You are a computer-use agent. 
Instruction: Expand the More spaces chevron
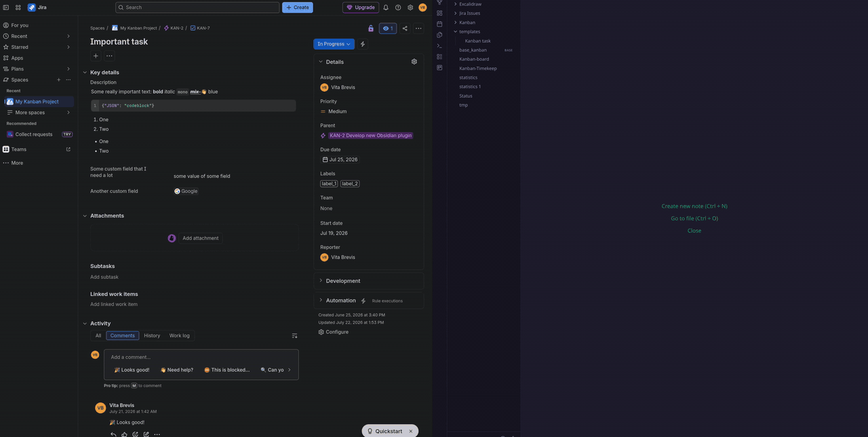click(x=68, y=113)
